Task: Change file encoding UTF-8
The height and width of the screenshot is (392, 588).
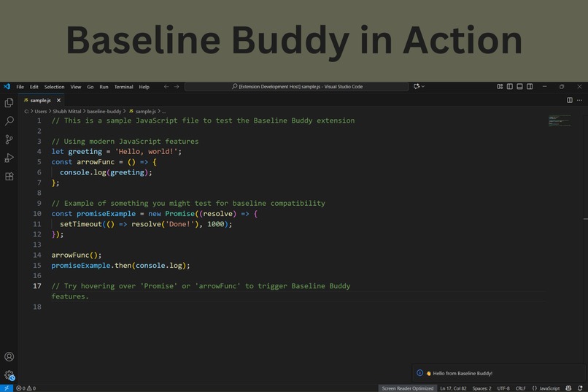Action: (x=503, y=388)
